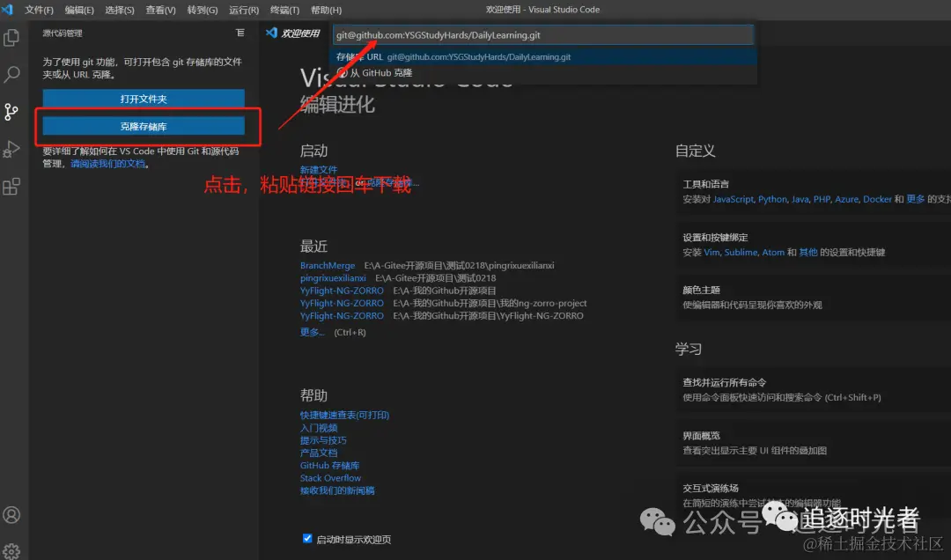The width and height of the screenshot is (951, 560).
Task: Open the 请阅读我们的文档 link
Action: coord(108,164)
